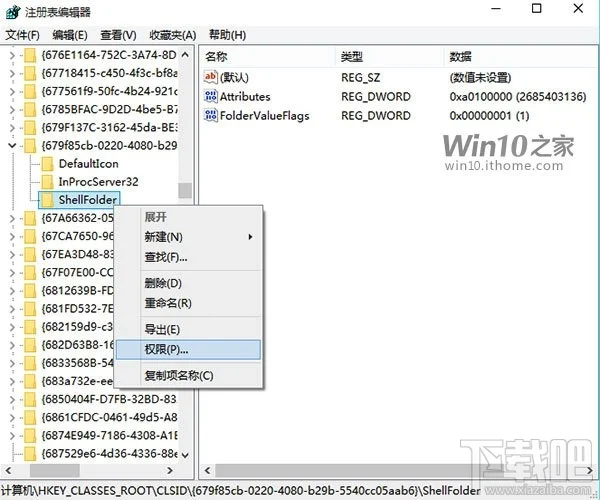Click the ShellFolder folder icon
This screenshot has width=600, height=500.
click(47, 200)
